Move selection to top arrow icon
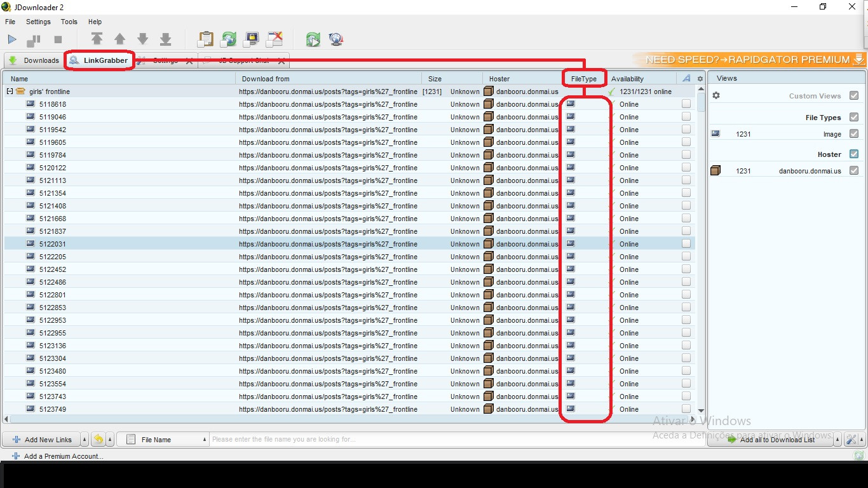Viewport: 868px width, 488px height. pos(97,39)
